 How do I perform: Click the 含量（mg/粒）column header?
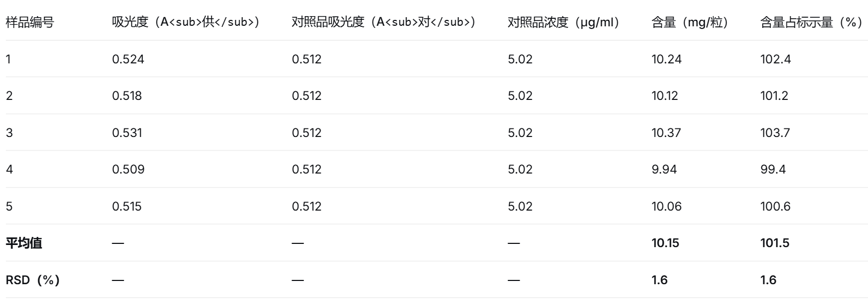coord(690,23)
